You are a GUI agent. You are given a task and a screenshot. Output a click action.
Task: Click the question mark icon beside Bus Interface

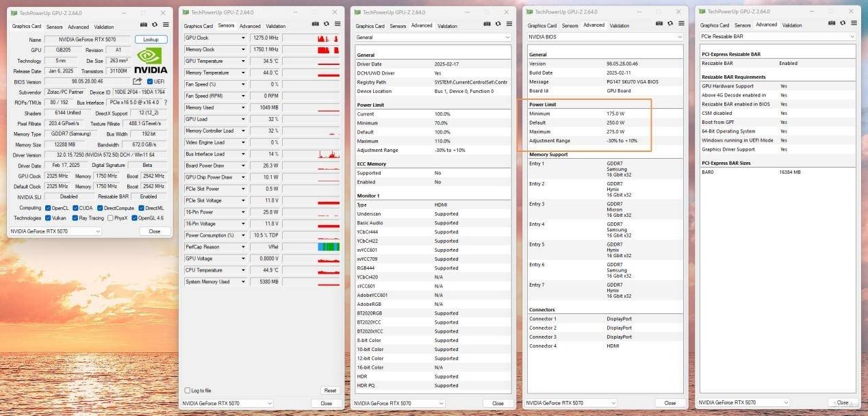coord(165,102)
